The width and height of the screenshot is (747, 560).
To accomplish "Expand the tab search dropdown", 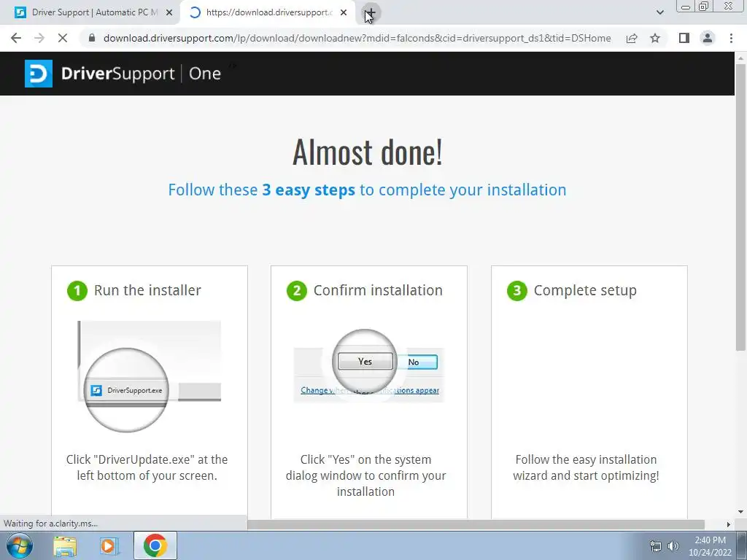I will coord(659,12).
